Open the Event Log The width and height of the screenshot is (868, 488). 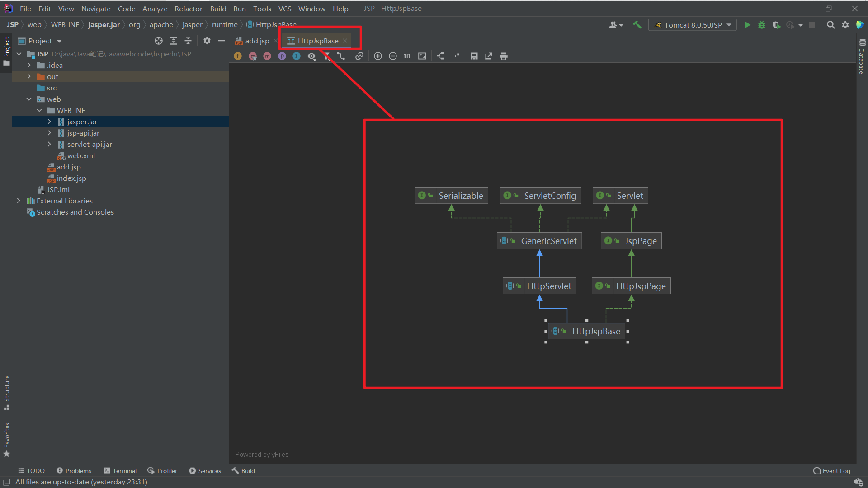click(x=832, y=470)
